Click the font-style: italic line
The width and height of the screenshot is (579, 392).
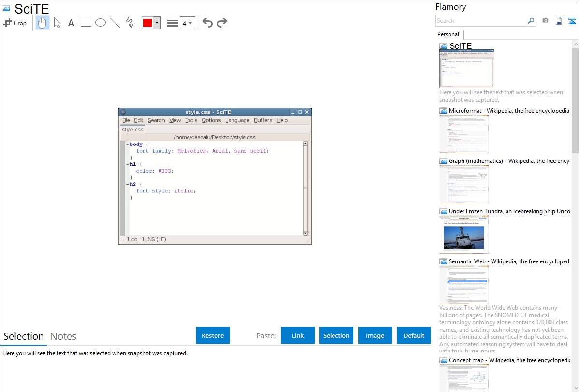tap(166, 191)
